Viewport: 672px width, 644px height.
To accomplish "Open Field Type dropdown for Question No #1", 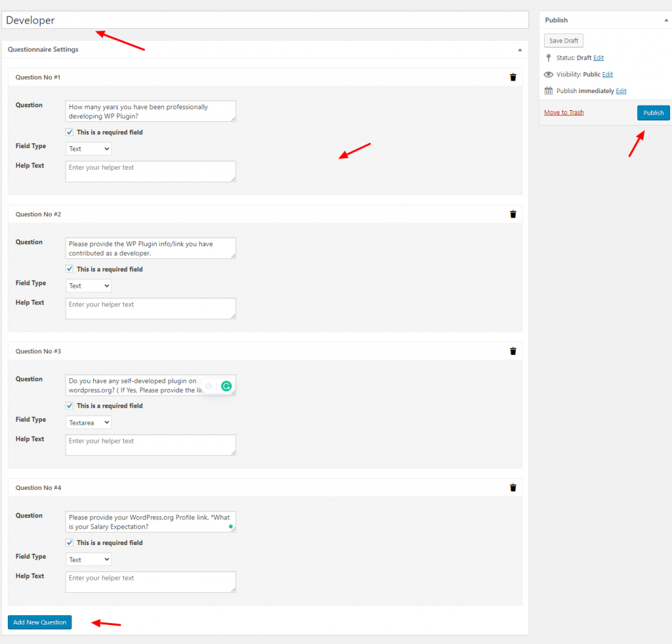I will pyautogui.click(x=89, y=149).
